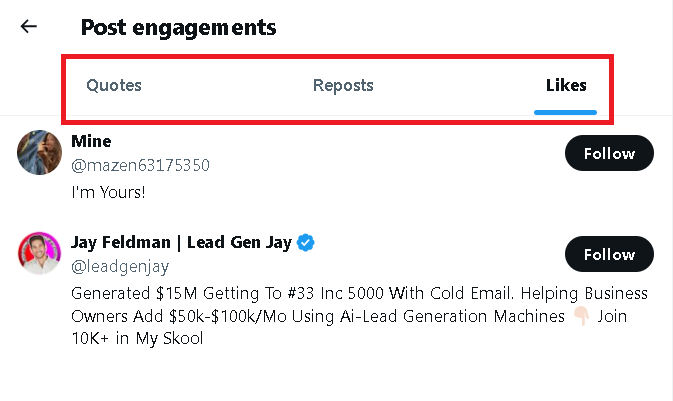Image resolution: width=673 pixels, height=401 pixels.
Task: Open Mine's profile picture
Action: click(x=41, y=153)
